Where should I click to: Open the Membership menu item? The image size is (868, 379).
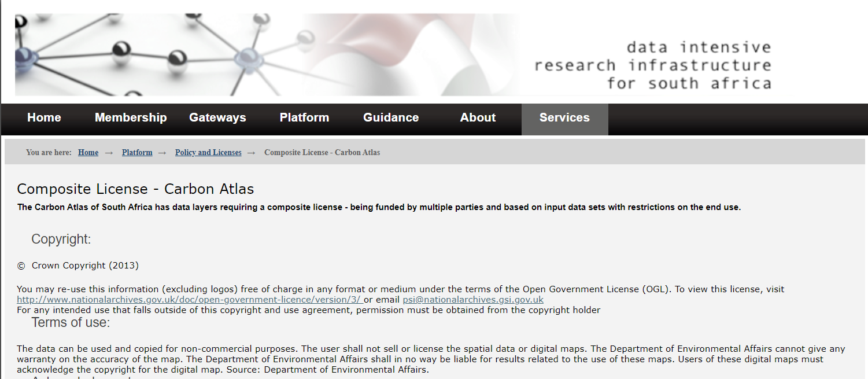click(131, 117)
